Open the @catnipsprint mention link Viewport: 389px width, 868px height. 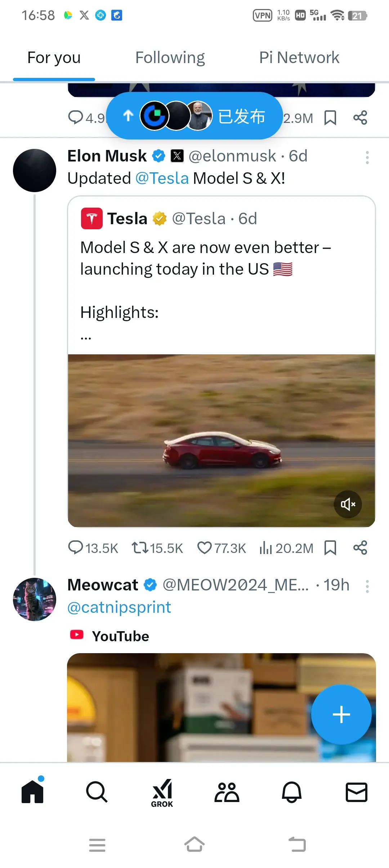pos(119,607)
